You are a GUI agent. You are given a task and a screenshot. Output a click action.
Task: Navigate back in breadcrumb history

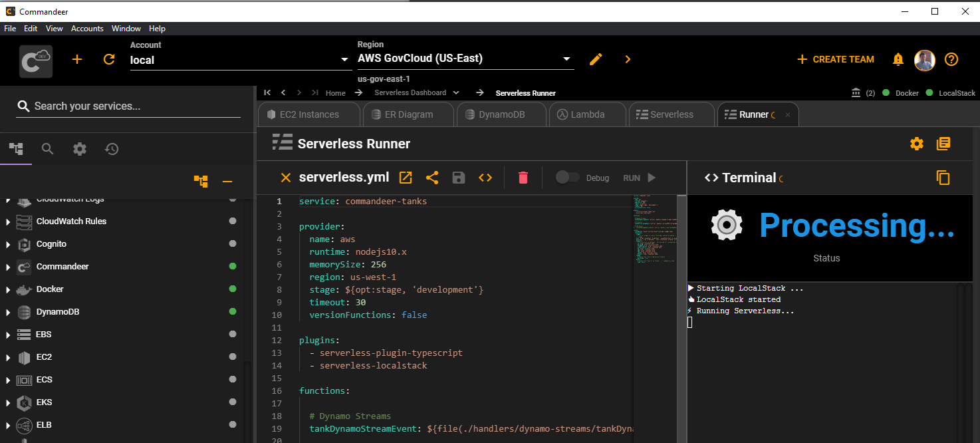coord(283,93)
